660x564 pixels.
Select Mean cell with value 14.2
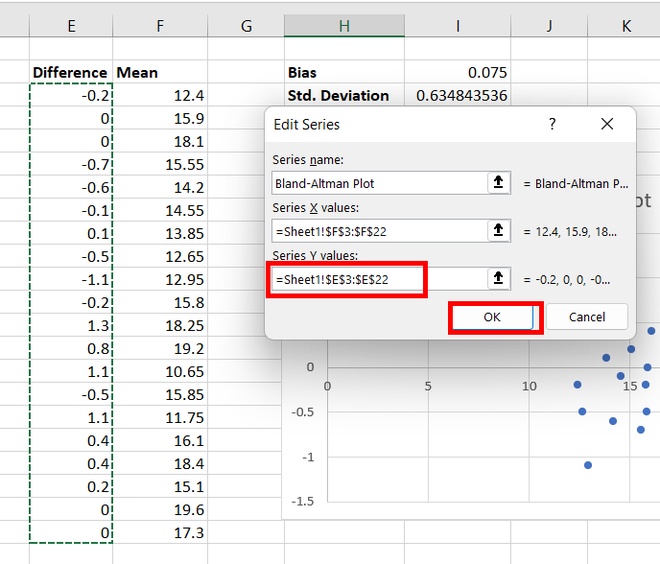(x=160, y=187)
